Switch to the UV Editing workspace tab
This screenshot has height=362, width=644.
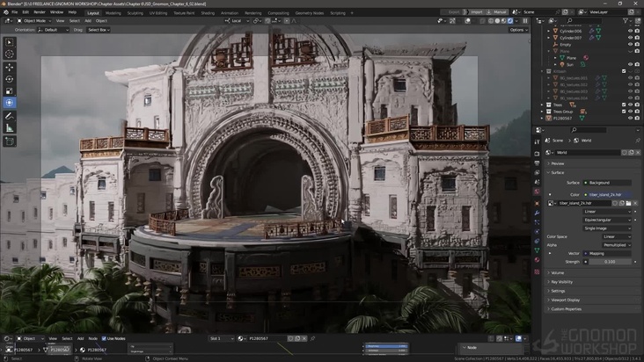point(158,13)
